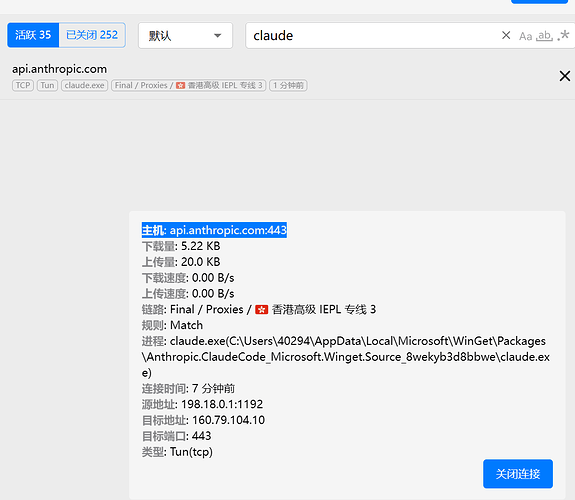The image size is (575, 500).
Task: Click the 下载量 5.22 KB line
Action: pyautogui.click(x=181, y=246)
